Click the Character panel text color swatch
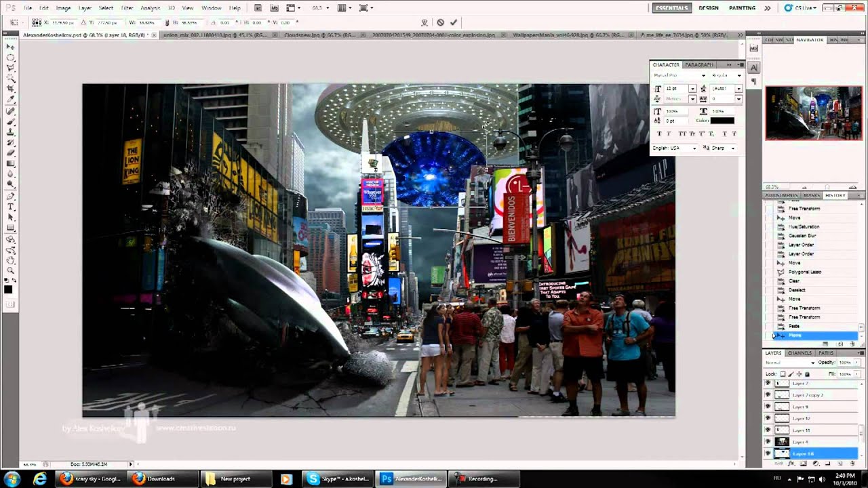The height and width of the screenshot is (488, 868). tap(722, 121)
